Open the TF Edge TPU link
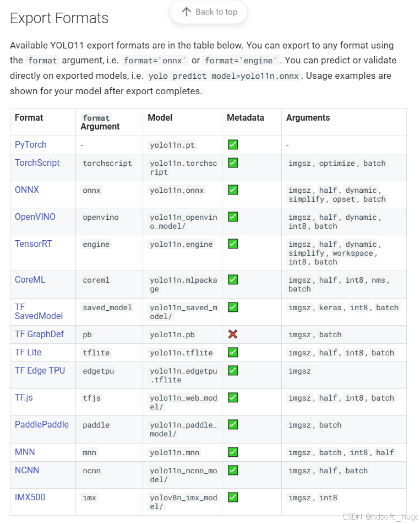Screen dimensions: 420x524 tap(40, 371)
